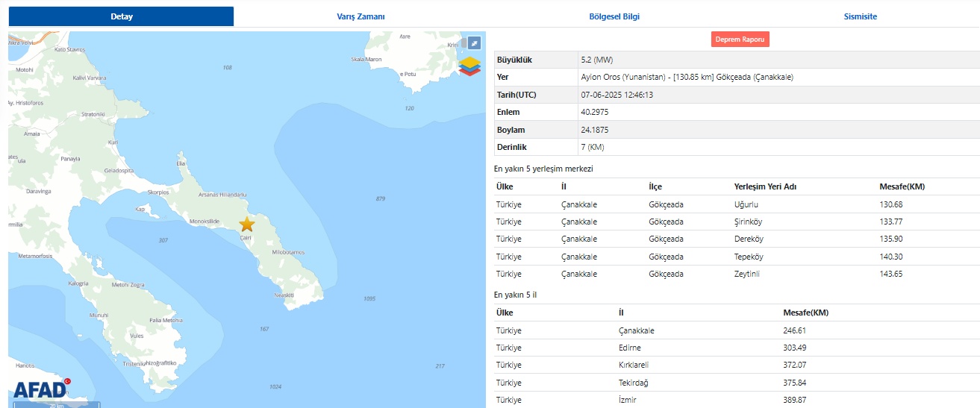Screen dimensions: 980x408
Task: Click the earthquake epicenter star marker
Action: tap(246, 224)
